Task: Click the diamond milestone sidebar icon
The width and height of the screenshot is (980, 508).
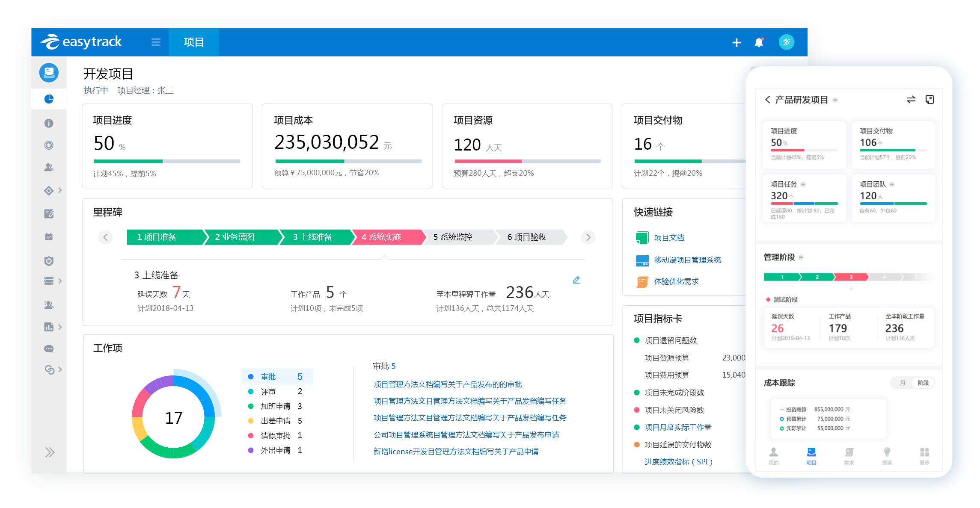Action: point(49,190)
